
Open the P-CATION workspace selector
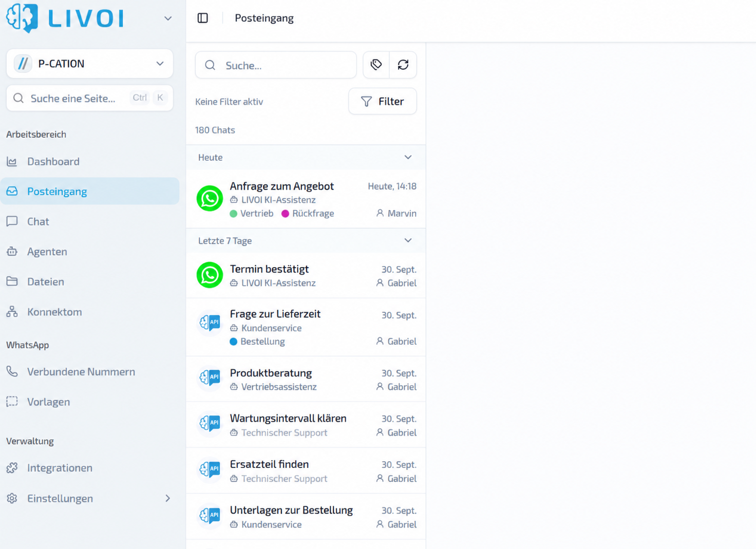coord(90,64)
